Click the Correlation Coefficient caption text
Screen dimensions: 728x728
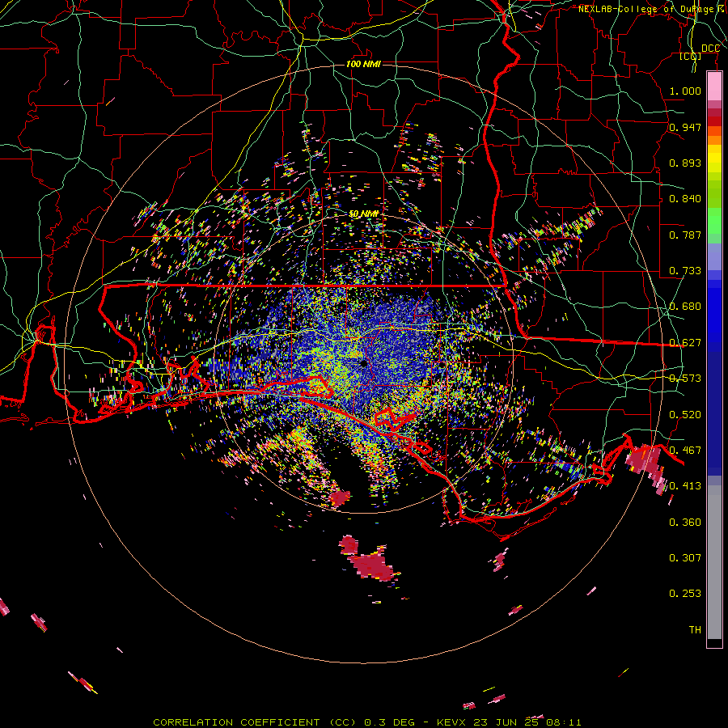pos(367,722)
